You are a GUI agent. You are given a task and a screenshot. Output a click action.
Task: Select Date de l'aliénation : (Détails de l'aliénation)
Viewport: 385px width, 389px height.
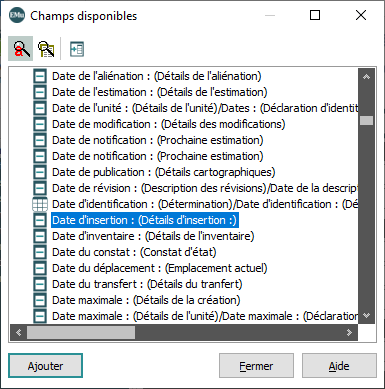(156, 76)
